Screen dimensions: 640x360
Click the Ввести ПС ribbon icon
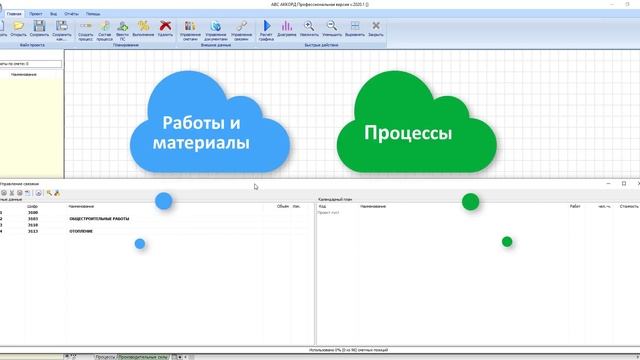(x=122, y=31)
